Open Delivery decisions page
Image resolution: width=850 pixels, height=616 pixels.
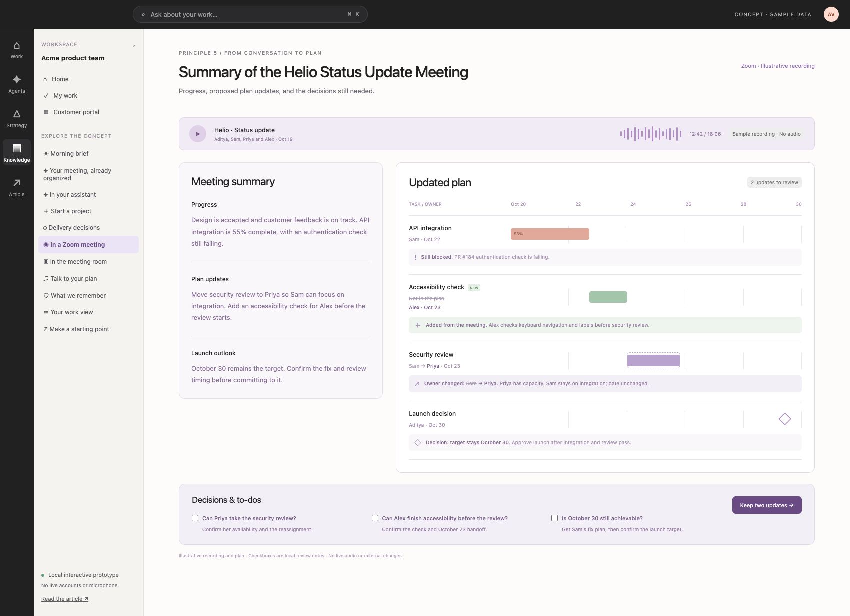[x=89, y=228]
